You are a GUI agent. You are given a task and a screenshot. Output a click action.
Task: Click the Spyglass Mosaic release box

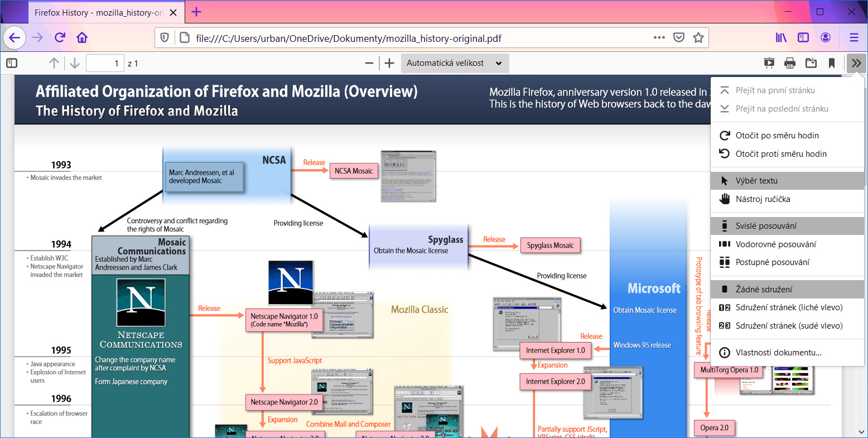coord(550,246)
